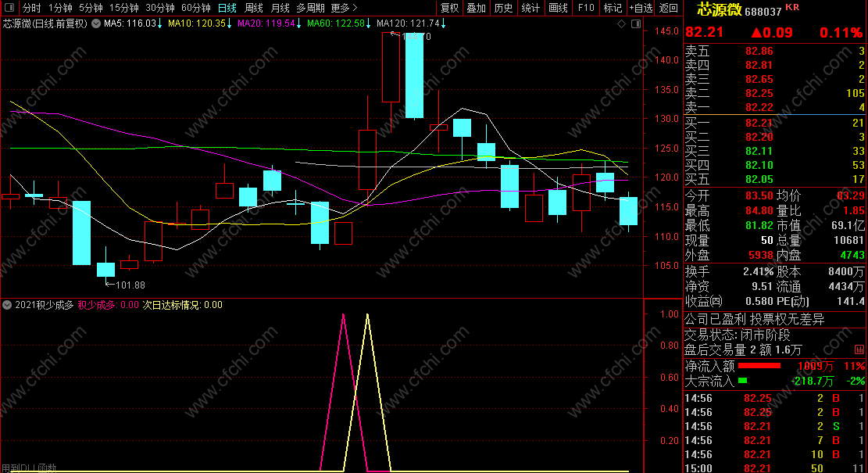Image resolution: width=868 pixels, height=473 pixels.
Task: Click the 市值 value 69.1亿
Action: [848, 225]
